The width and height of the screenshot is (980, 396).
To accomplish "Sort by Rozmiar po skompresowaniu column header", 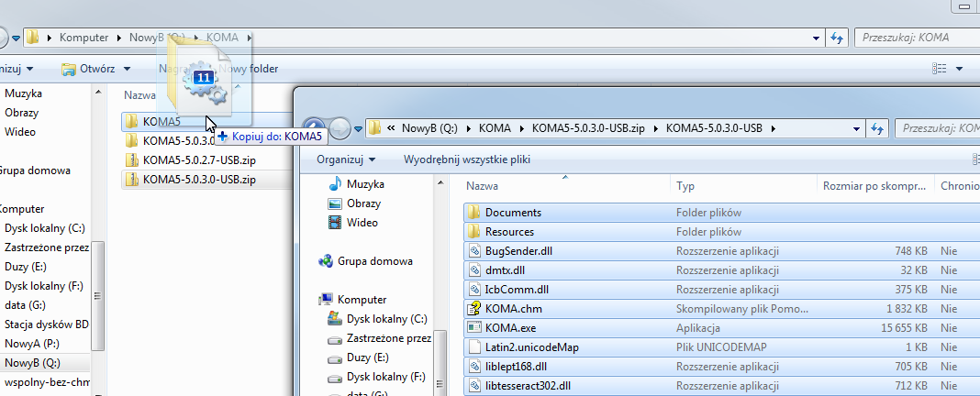I will pos(873,186).
